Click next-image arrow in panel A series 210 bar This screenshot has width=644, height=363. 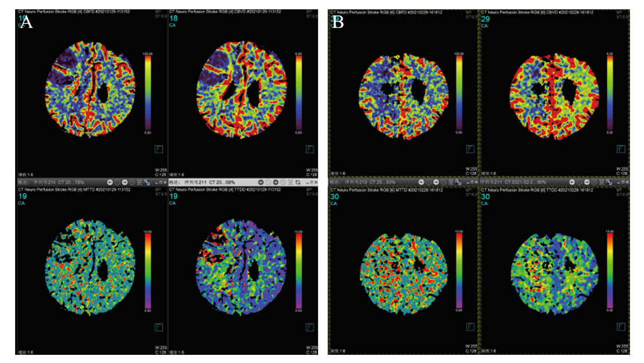tap(124, 182)
